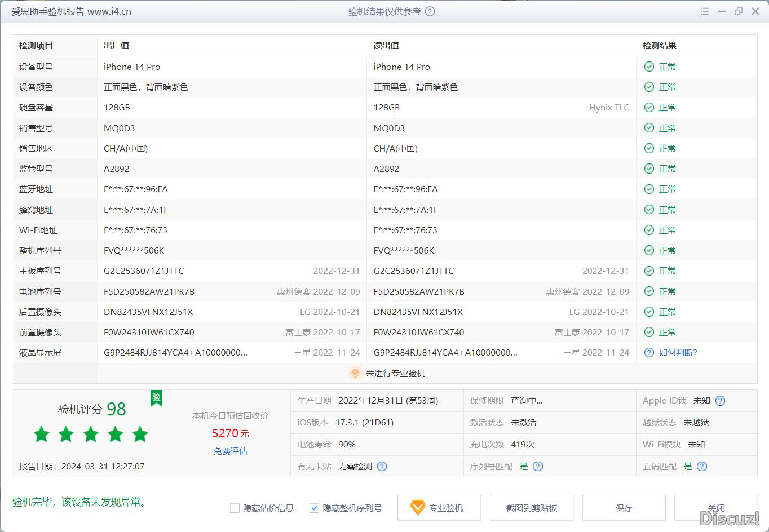Click green check icon in 主板序列号 row
769x532 pixels.
(x=649, y=271)
